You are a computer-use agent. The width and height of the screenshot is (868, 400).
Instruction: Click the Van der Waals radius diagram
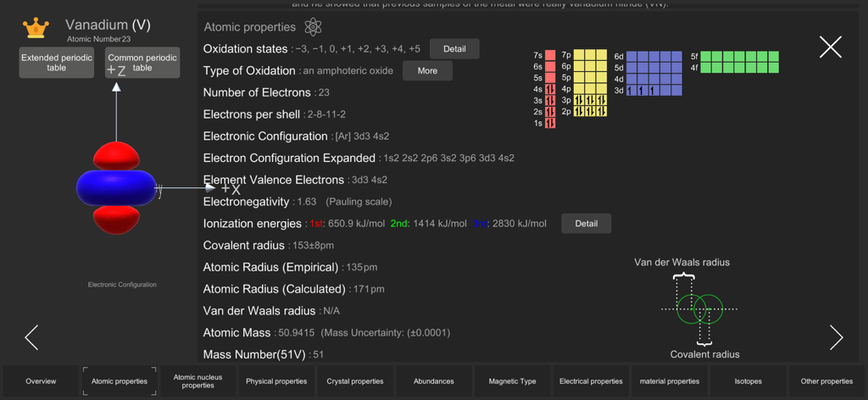699,309
